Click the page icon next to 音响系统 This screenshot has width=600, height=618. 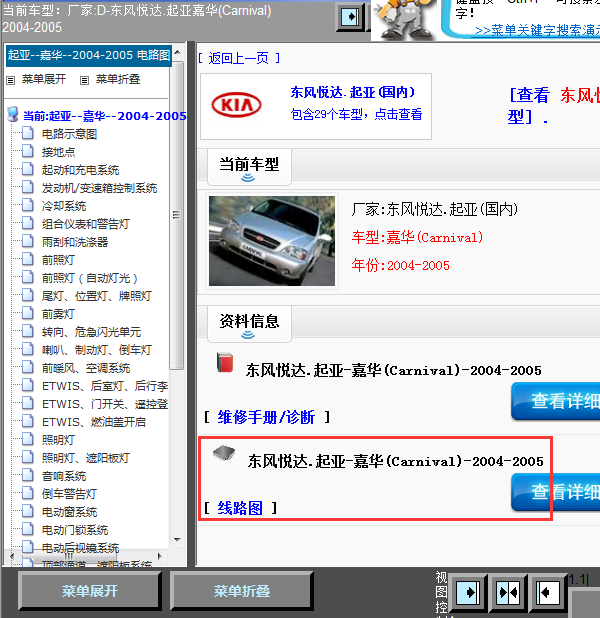28,475
